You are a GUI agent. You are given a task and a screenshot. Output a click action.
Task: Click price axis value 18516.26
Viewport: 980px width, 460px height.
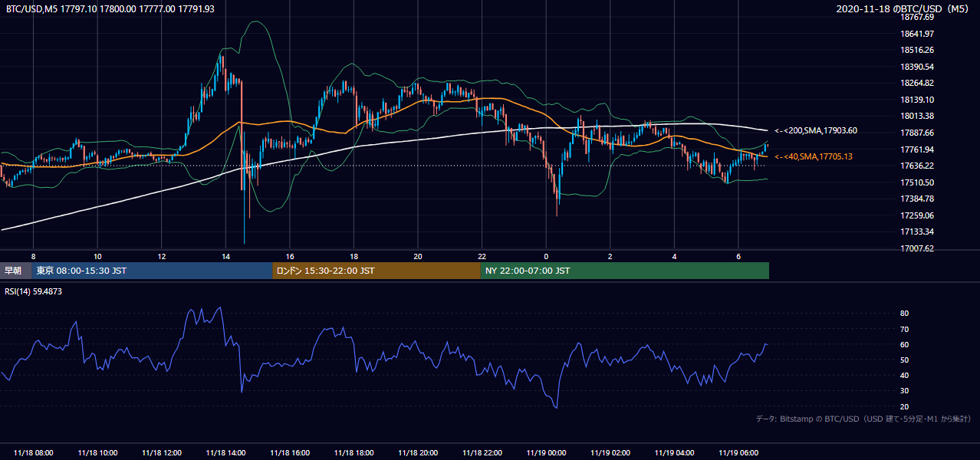coord(917,50)
